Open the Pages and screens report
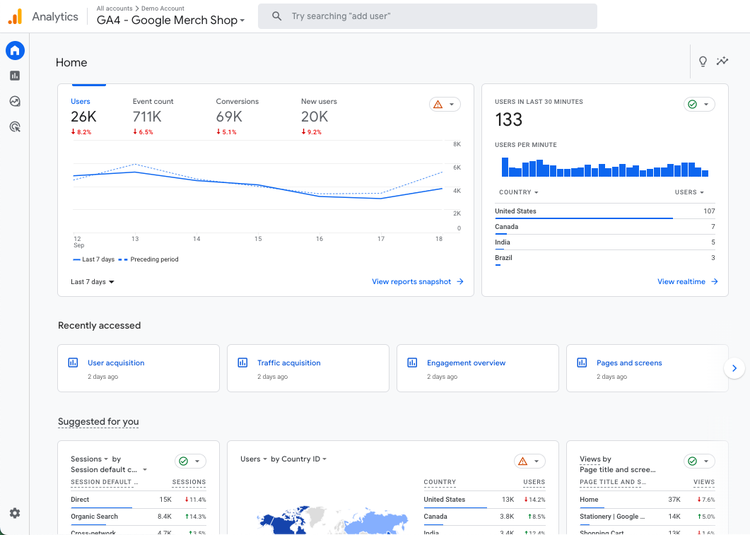Viewport: 750px width, 535px height. click(629, 363)
